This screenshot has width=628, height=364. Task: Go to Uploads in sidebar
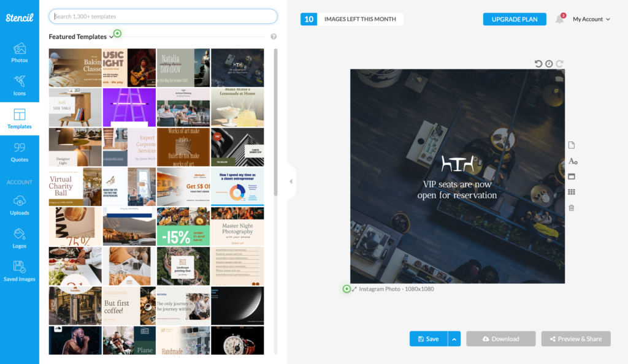(x=19, y=206)
